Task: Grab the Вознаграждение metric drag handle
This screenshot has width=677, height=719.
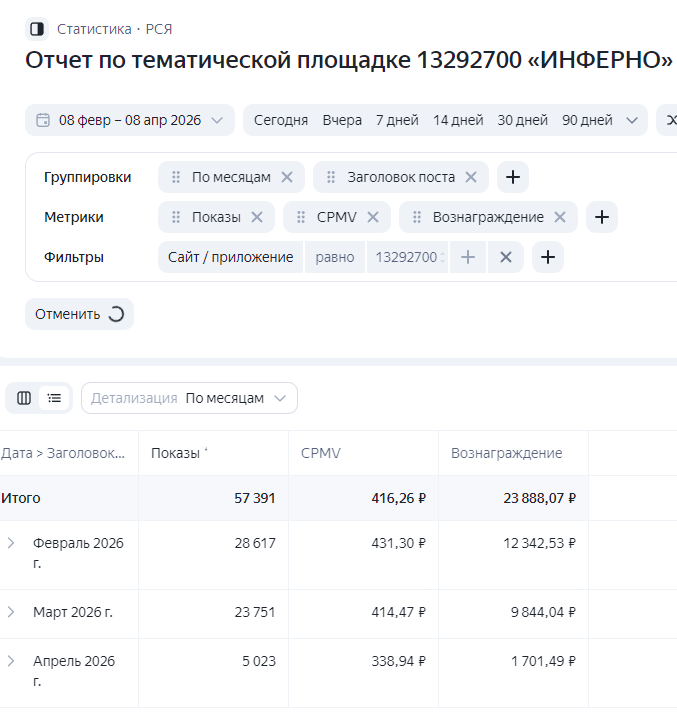Action: (416, 217)
